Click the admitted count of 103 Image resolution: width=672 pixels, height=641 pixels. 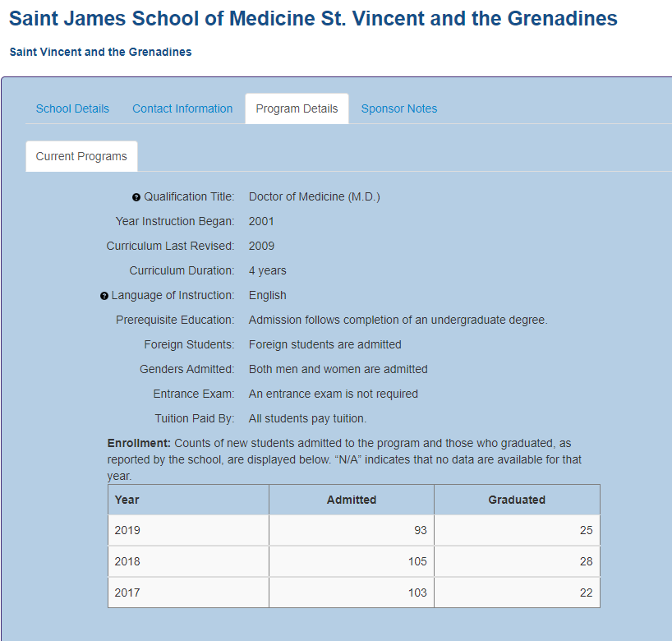pyautogui.click(x=417, y=593)
